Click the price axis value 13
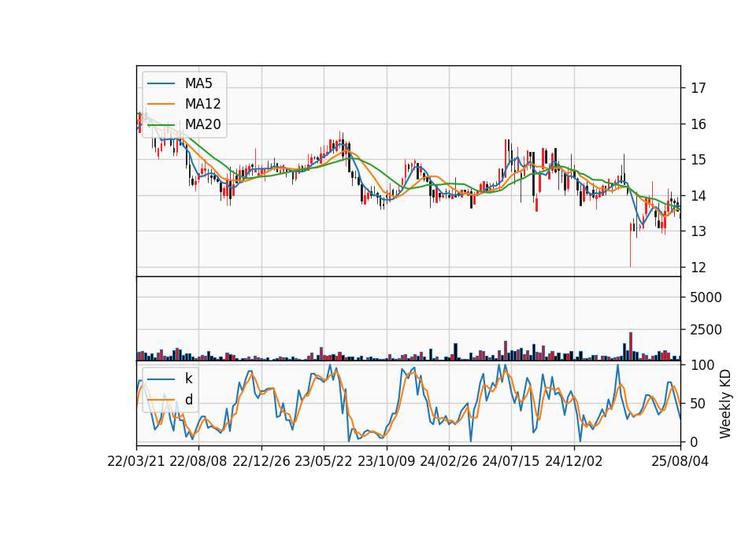Screen dimensions: 756x543 click(x=699, y=231)
